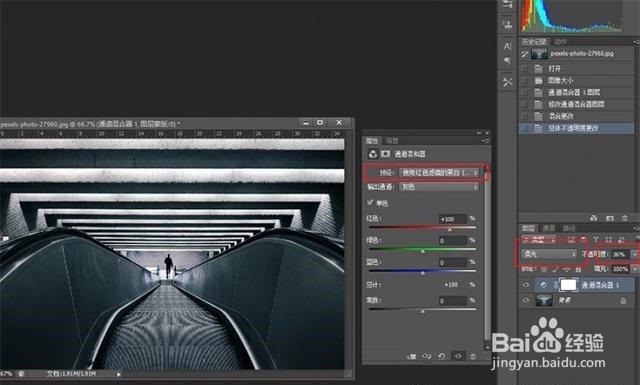Open the fill slider arrow next to 100%

point(635,269)
